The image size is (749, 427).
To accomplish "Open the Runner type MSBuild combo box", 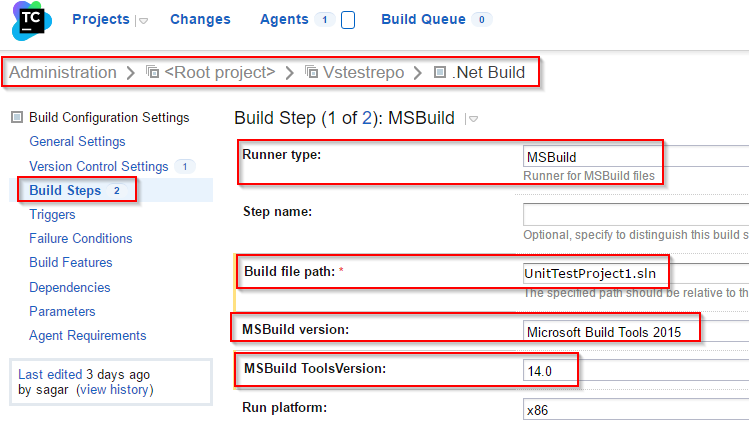I will [x=636, y=157].
